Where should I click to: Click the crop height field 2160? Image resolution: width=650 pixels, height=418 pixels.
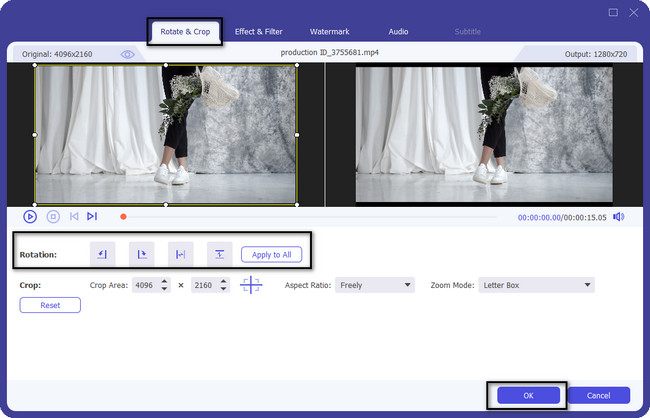point(205,285)
